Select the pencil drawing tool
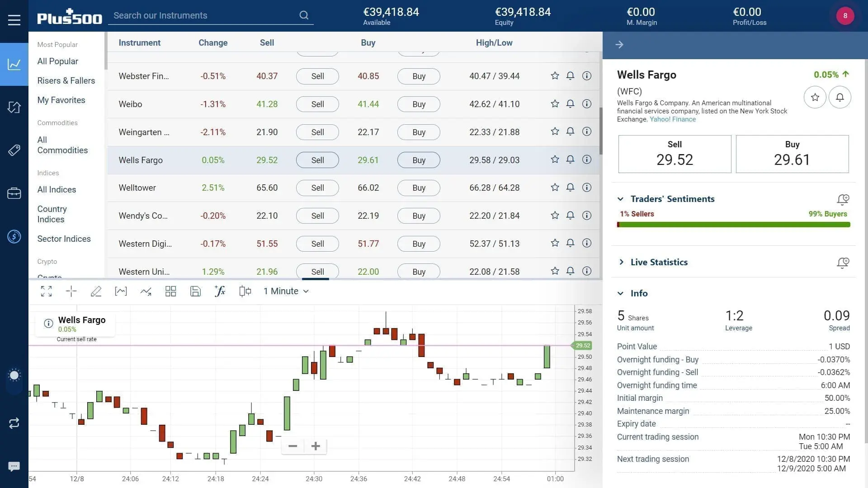The height and width of the screenshot is (488, 868). click(x=96, y=291)
